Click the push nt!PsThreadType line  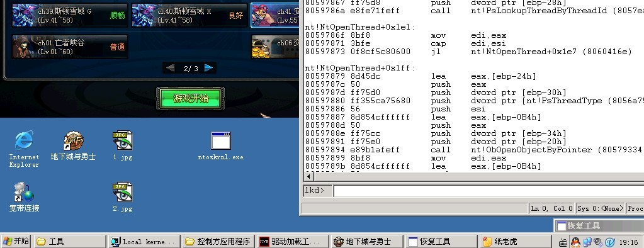tap(475, 101)
